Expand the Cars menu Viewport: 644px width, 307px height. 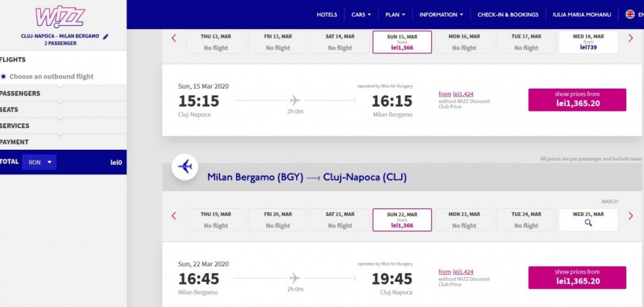point(361,14)
